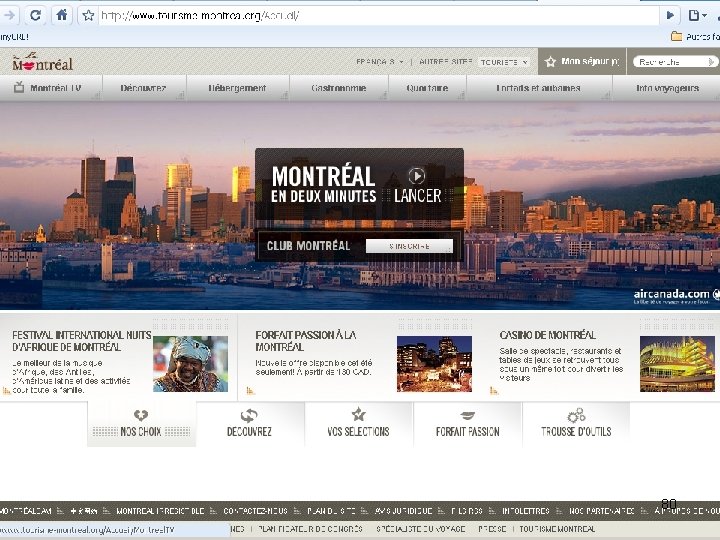Bookmark page with star icon
720x540 pixels.
point(88,16)
